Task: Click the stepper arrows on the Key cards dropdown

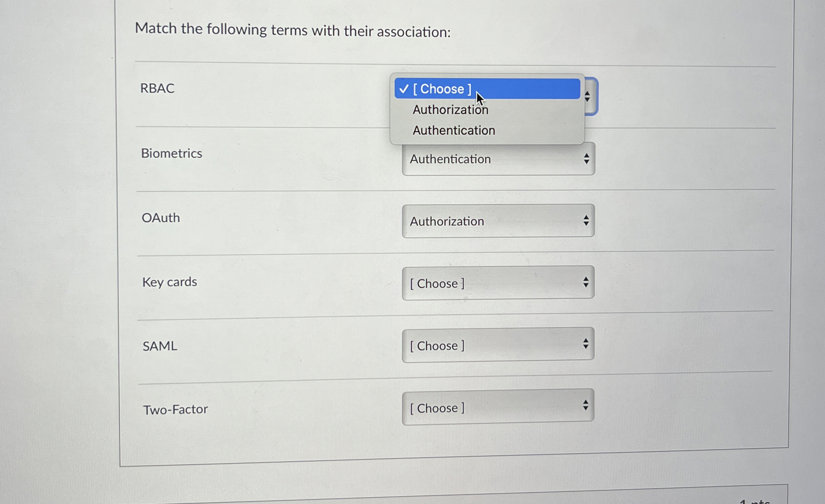Action: point(586,283)
